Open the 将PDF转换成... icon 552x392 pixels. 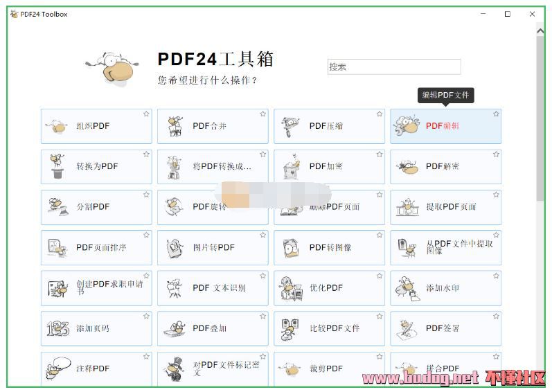pos(174,167)
